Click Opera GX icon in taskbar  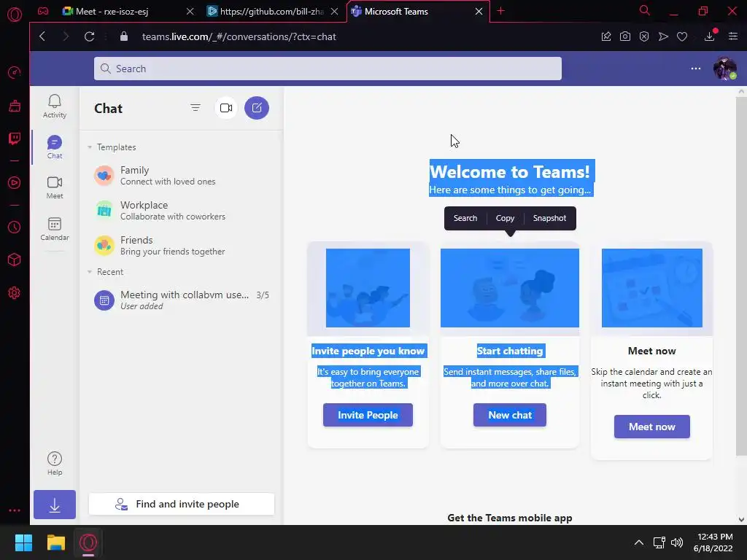click(x=88, y=542)
